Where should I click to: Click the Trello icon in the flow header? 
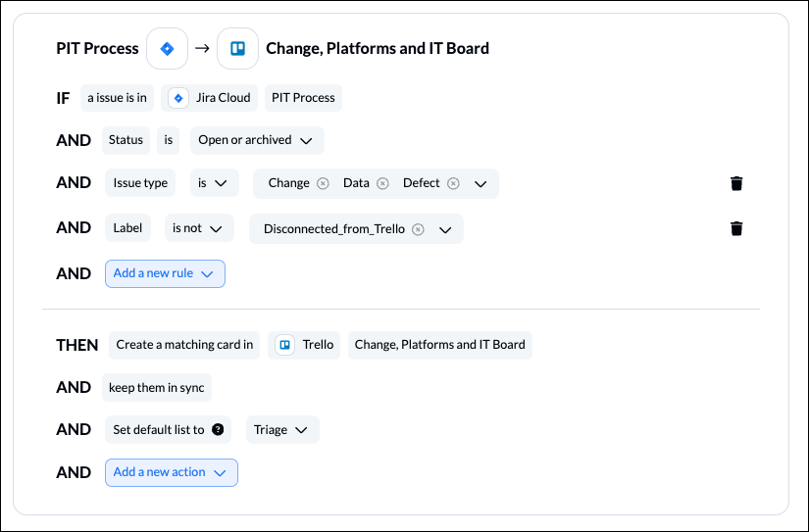[238, 48]
